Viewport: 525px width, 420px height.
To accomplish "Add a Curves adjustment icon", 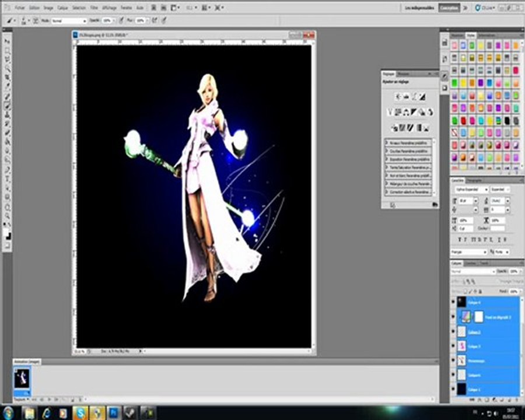I will [414, 97].
